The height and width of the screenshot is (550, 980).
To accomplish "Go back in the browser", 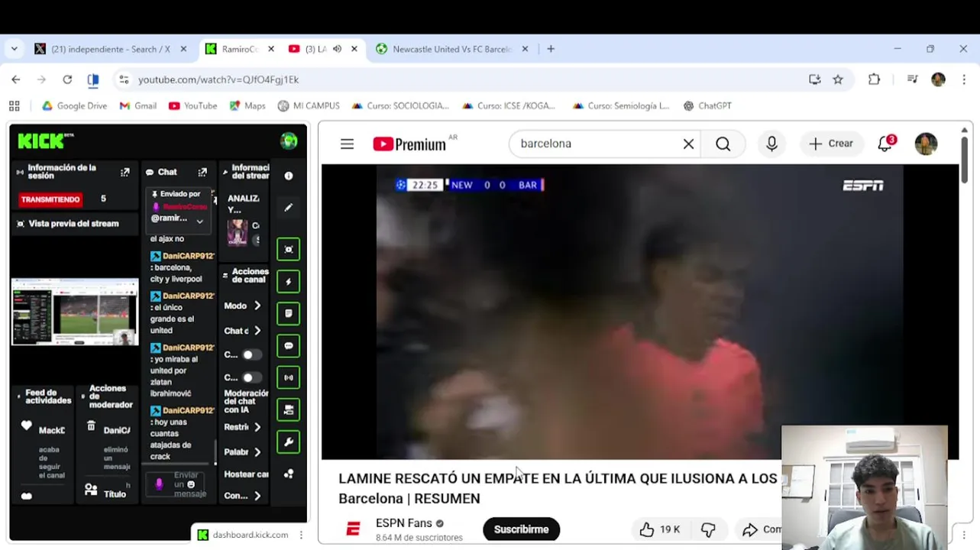I will pos(16,79).
